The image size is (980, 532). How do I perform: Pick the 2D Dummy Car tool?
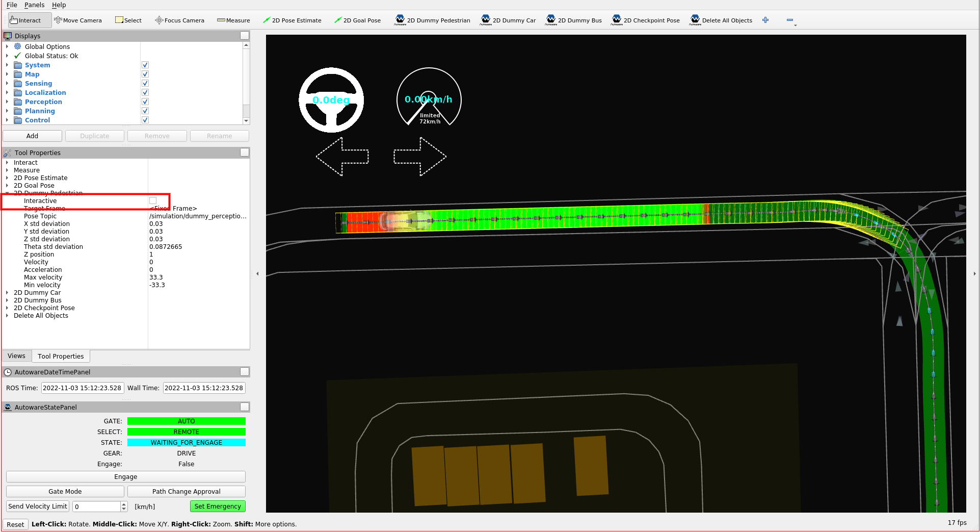click(508, 20)
